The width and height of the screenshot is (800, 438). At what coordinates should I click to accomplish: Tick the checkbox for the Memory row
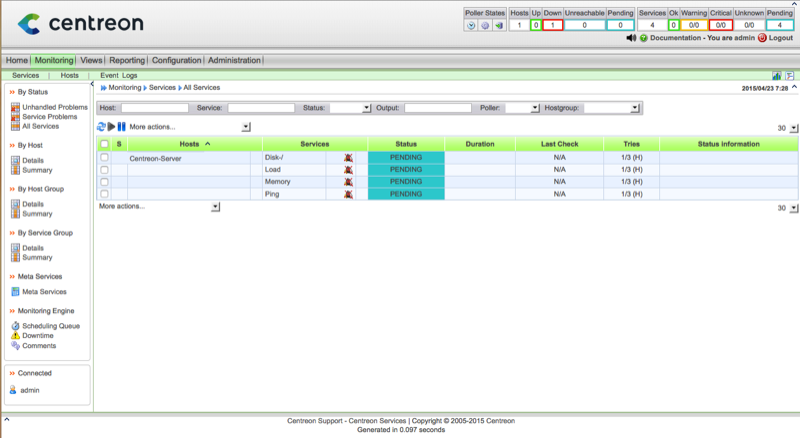(x=104, y=182)
